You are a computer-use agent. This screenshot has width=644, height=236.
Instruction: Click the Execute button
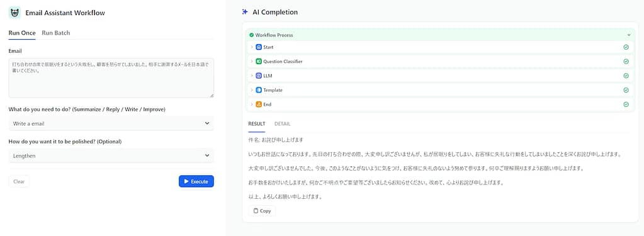pos(196,181)
